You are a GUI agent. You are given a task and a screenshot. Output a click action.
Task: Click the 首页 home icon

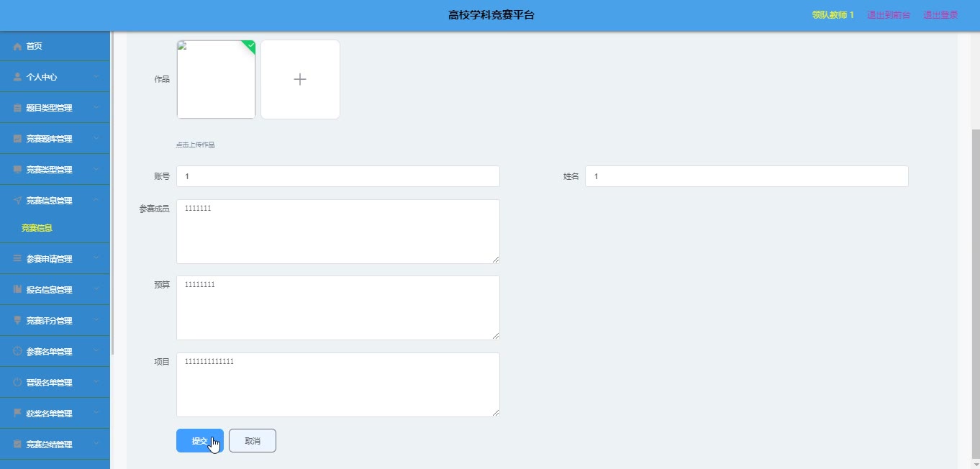point(17,46)
